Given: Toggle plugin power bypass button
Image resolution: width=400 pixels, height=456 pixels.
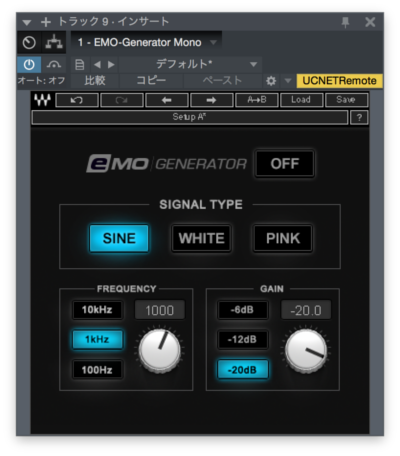Looking at the screenshot, I should (x=29, y=64).
